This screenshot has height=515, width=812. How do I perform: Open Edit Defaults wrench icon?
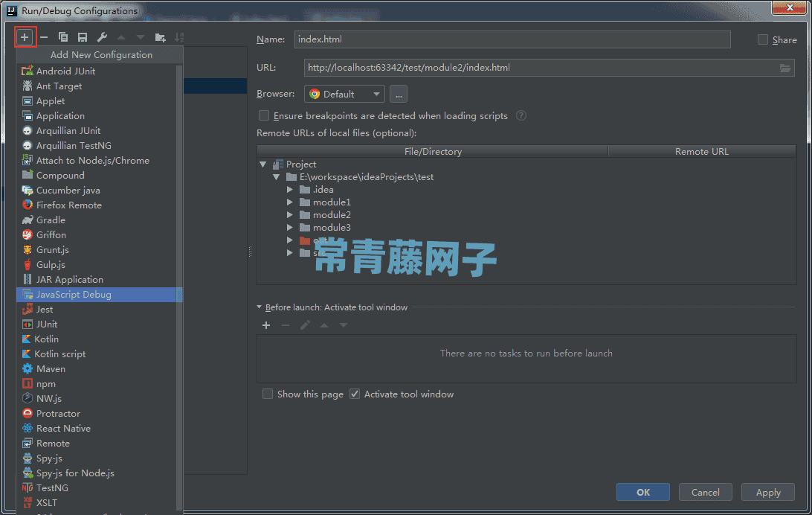(102, 37)
